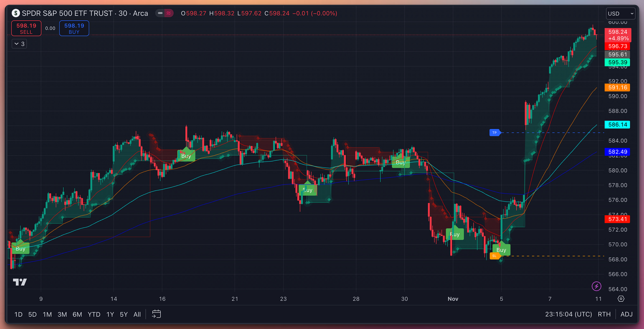Click the 596.73 red price label
Viewport: 644px width, 329px height.
pos(617,46)
